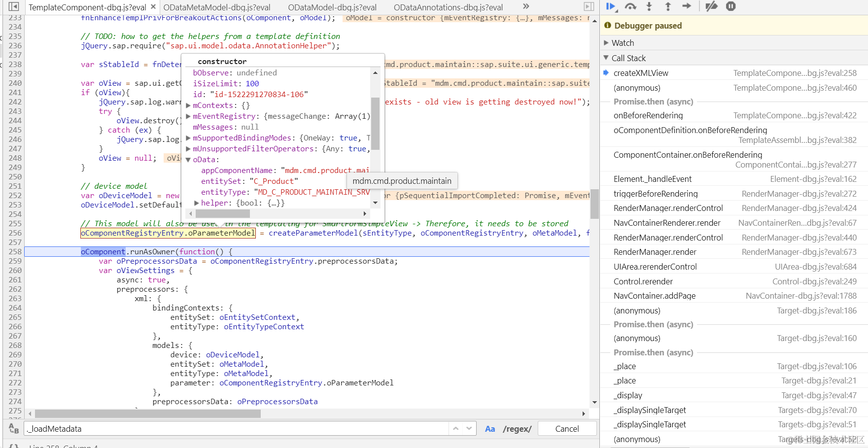This screenshot has height=448, width=868.
Task: Select Element._handleEvent stack frame
Action: coord(734,179)
